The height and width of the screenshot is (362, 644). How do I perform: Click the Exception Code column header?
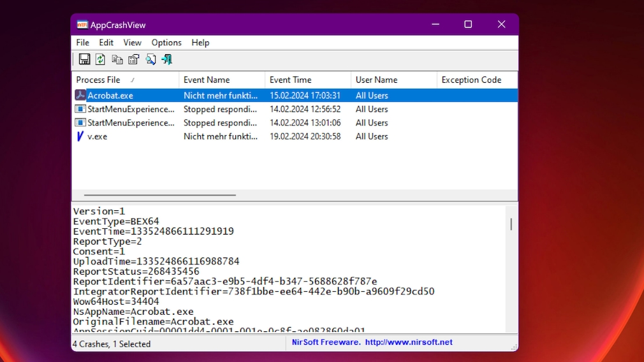(471, 80)
